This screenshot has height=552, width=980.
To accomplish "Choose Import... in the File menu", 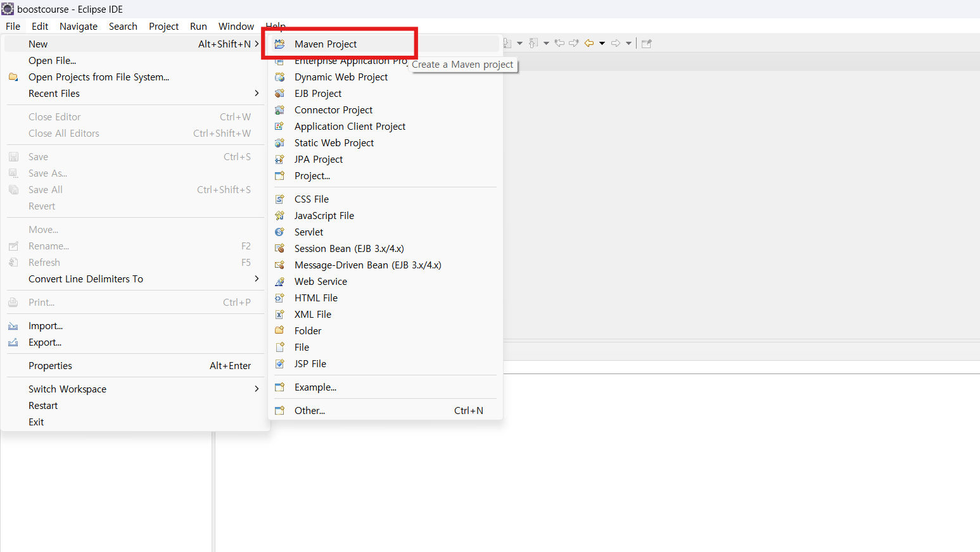I will 134,326.
